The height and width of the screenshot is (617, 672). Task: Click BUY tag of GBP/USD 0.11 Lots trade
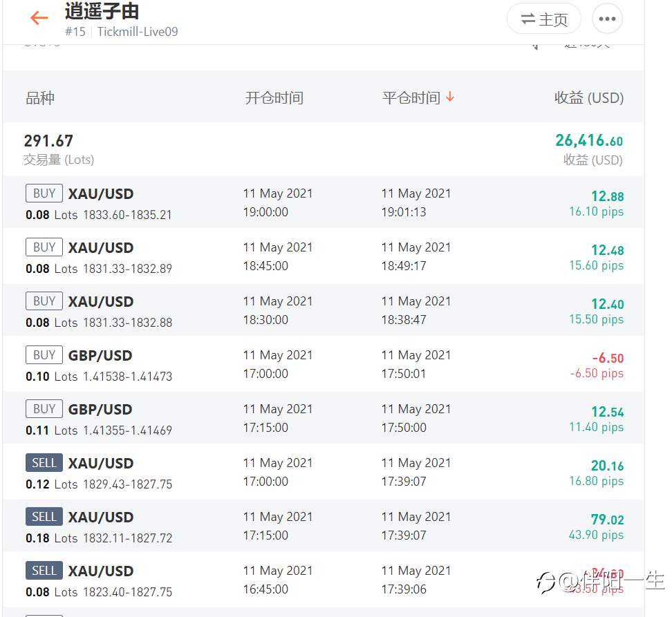point(44,409)
